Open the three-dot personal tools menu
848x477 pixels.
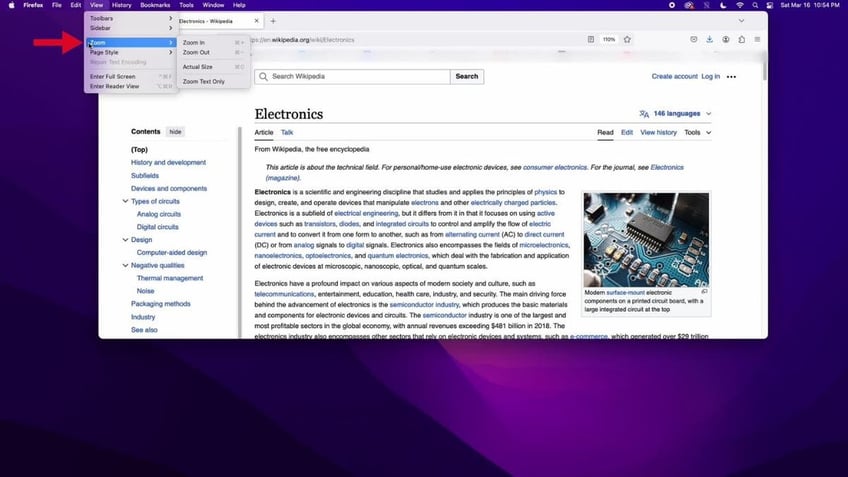click(731, 77)
